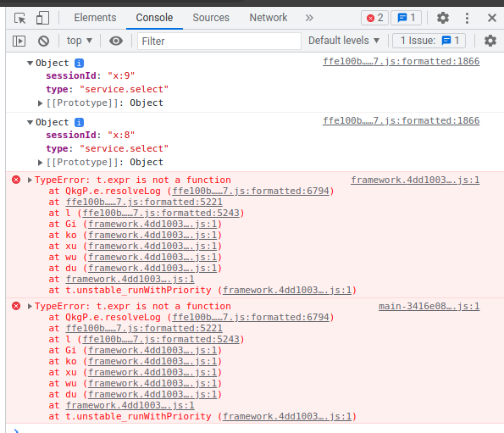Focus the Filter input field
This screenshot has height=433, width=504.
point(219,42)
